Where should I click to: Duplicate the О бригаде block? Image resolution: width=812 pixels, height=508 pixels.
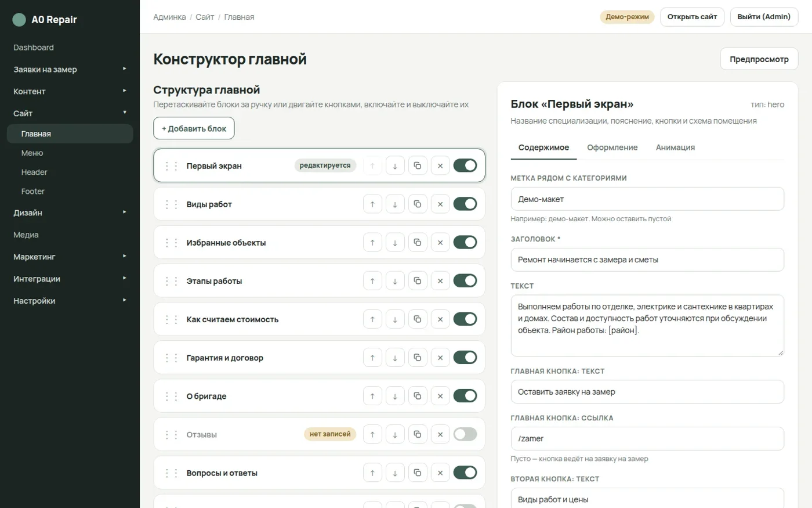click(418, 396)
